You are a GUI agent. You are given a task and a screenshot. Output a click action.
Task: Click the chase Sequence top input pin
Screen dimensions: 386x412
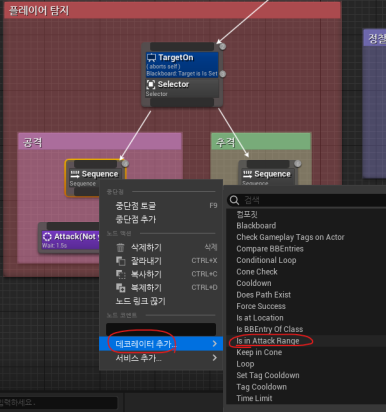[268, 164]
